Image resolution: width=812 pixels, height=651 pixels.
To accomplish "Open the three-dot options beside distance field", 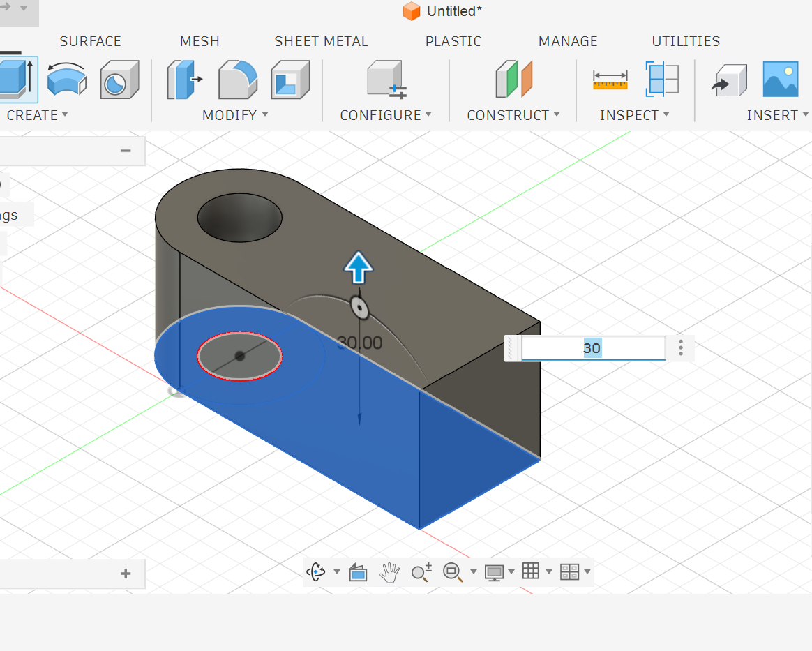I will pos(680,348).
